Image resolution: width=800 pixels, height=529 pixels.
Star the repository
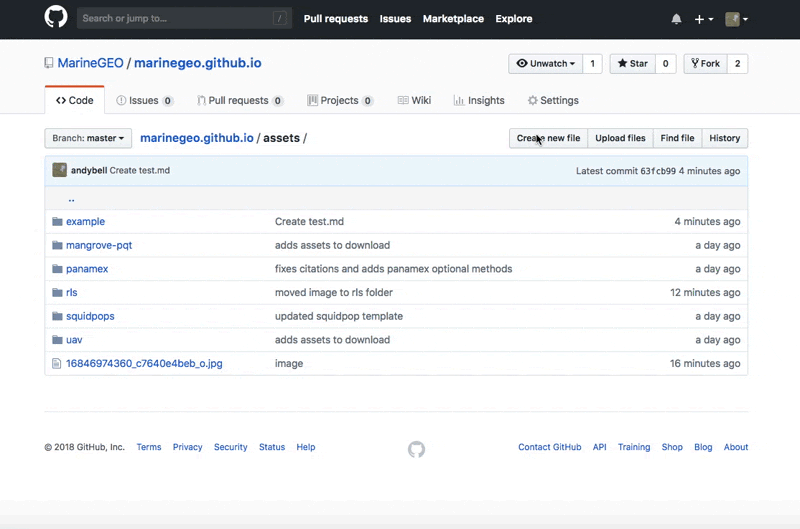pyautogui.click(x=632, y=64)
